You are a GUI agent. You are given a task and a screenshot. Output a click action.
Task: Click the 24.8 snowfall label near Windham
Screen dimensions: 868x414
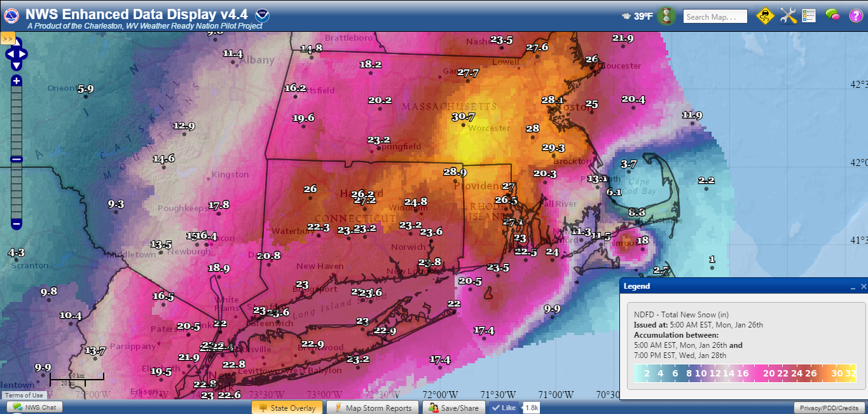416,202
